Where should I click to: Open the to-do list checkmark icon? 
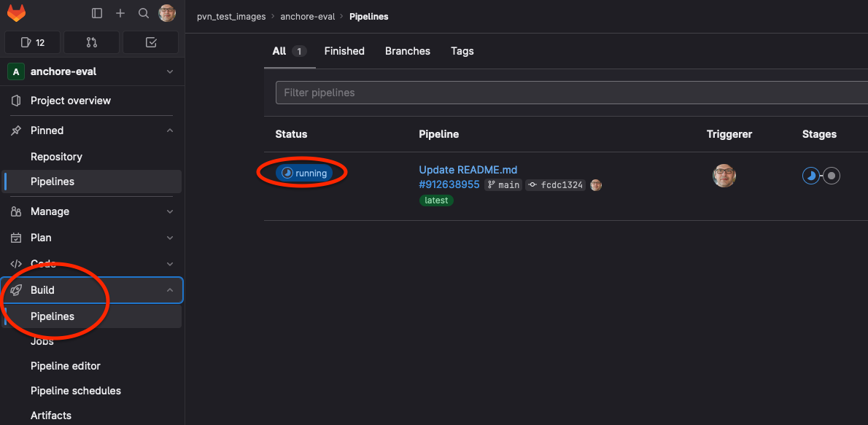[x=151, y=42]
